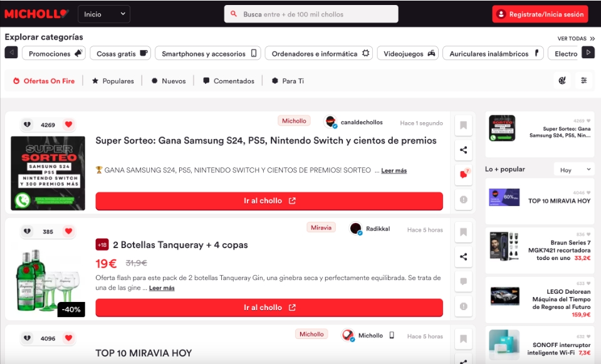Click the Regístrate/Inicia sesión button
Image resolution: width=601 pixels, height=364 pixels.
[540, 14]
